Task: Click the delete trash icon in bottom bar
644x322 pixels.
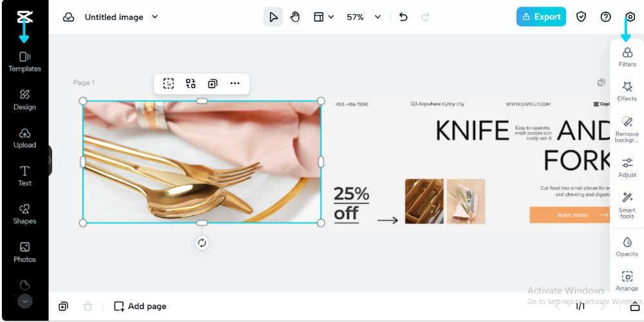Action: click(x=88, y=306)
